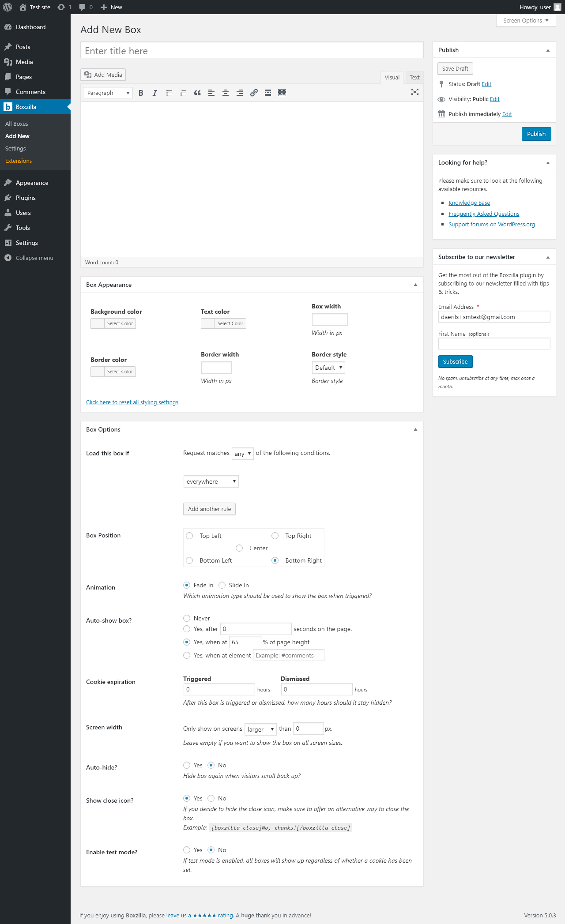Set Auto-show box to Never
Image resolution: width=565 pixels, height=924 pixels.
click(x=187, y=618)
